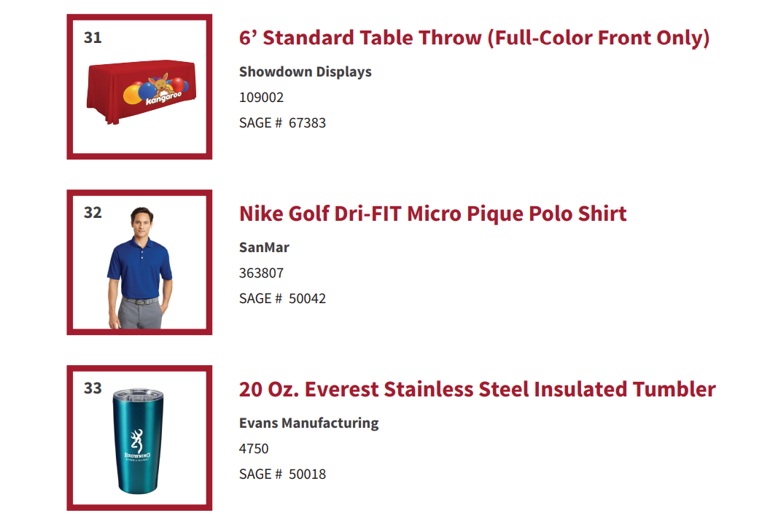Click the 6' Standard Table Throw title
This screenshot has width=762, height=532.
pyautogui.click(x=474, y=38)
